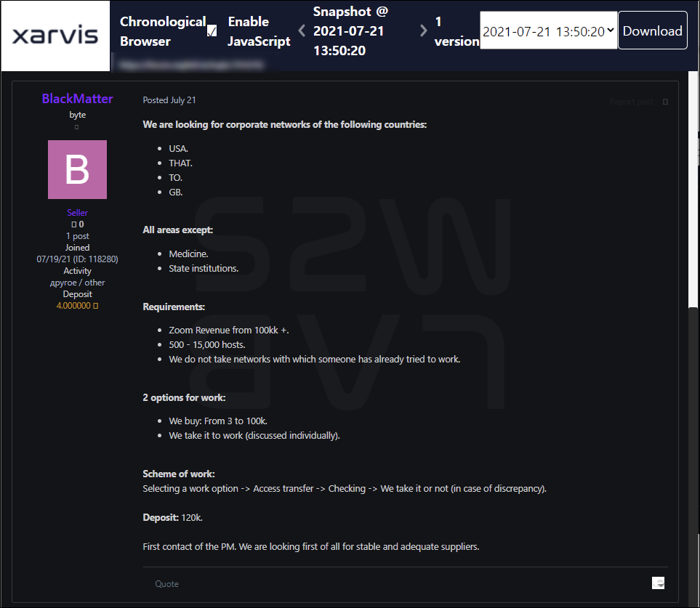Viewport: 700px width, 608px height.
Task: Click the Seller rank label
Action: (x=77, y=213)
